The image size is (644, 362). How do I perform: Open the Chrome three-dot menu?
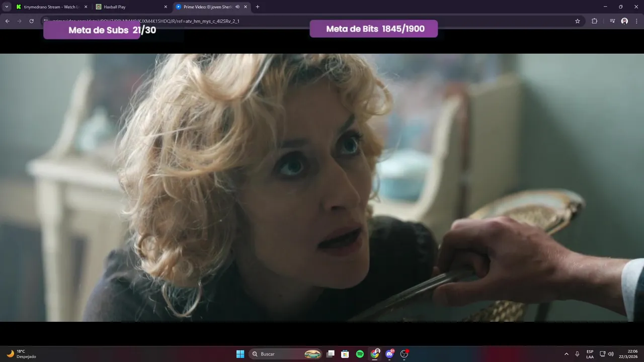636,21
